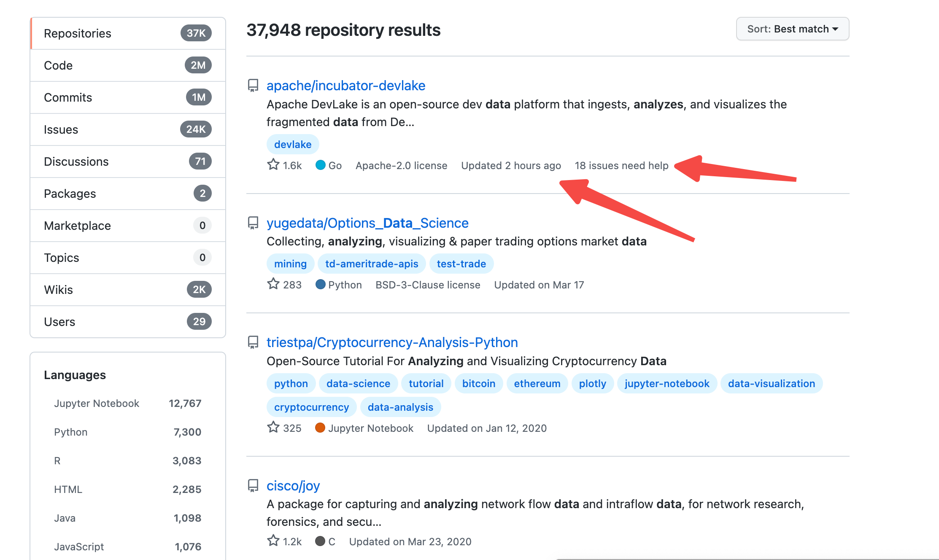
Task: Filter results by Jupyter Notebook language
Action: (97, 404)
